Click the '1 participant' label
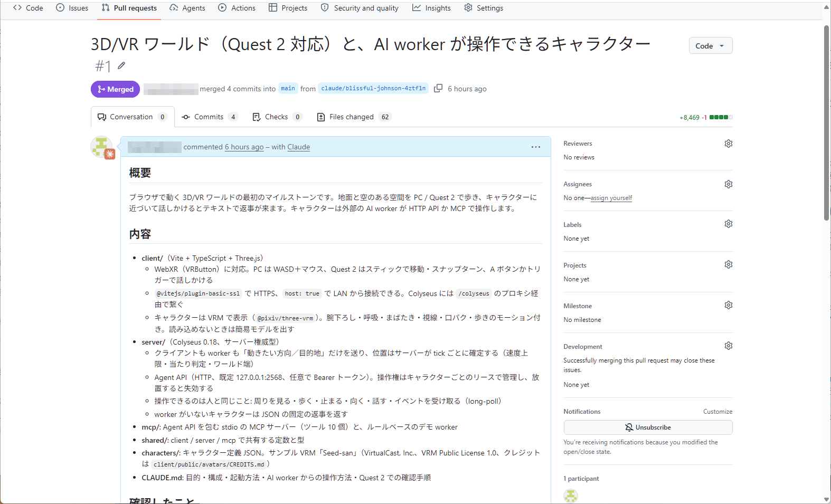 (x=581, y=479)
